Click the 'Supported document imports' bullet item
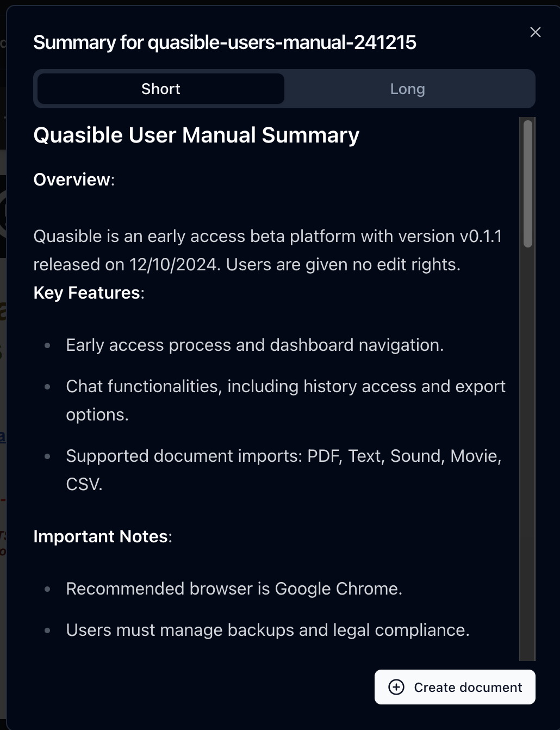The image size is (560, 730). point(283,456)
